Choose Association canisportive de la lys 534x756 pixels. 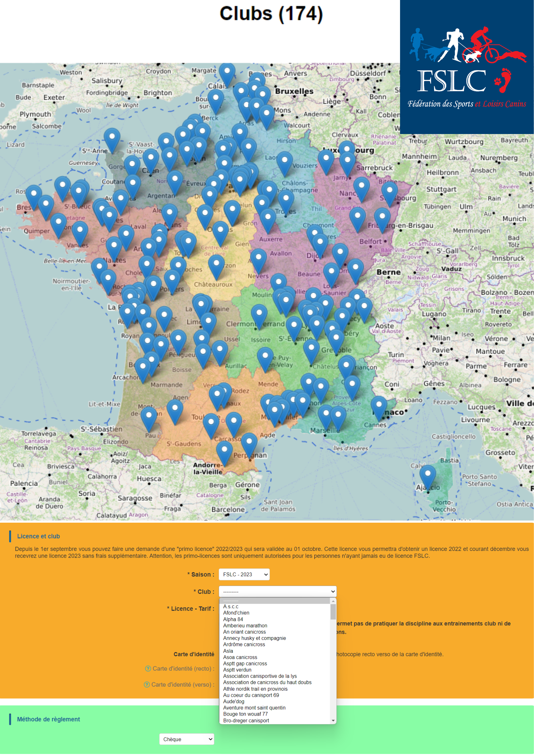(x=275, y=676)
